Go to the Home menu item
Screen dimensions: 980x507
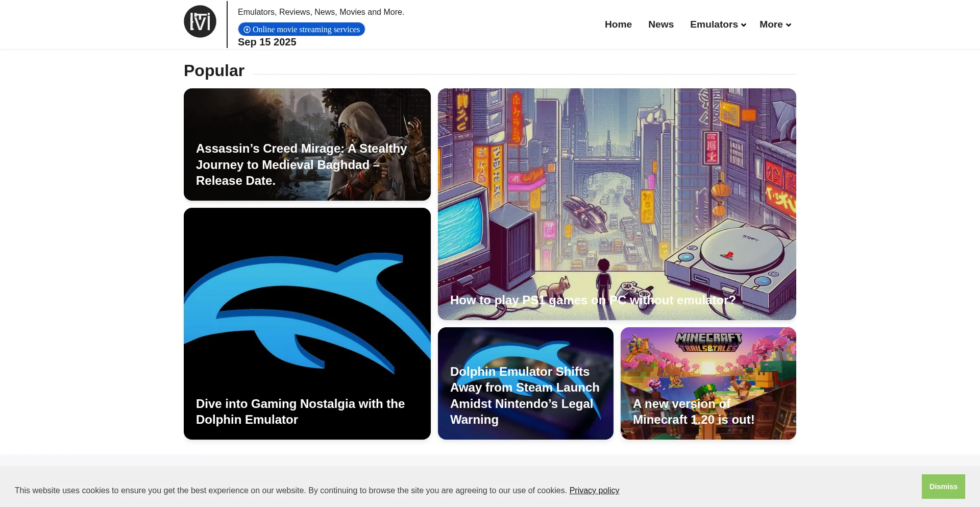618,25
